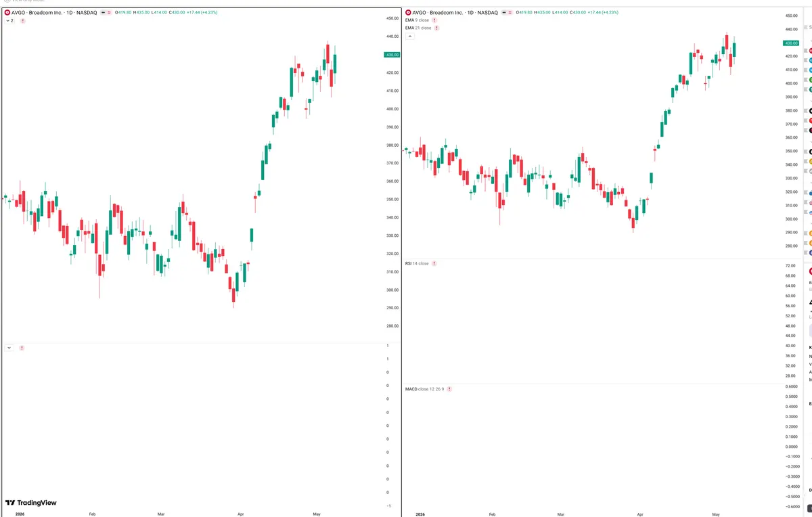Click the −0.6000 label on the MACD pane scale
Viewport: 812px width, 517px height.
click(x=790, y=507)
